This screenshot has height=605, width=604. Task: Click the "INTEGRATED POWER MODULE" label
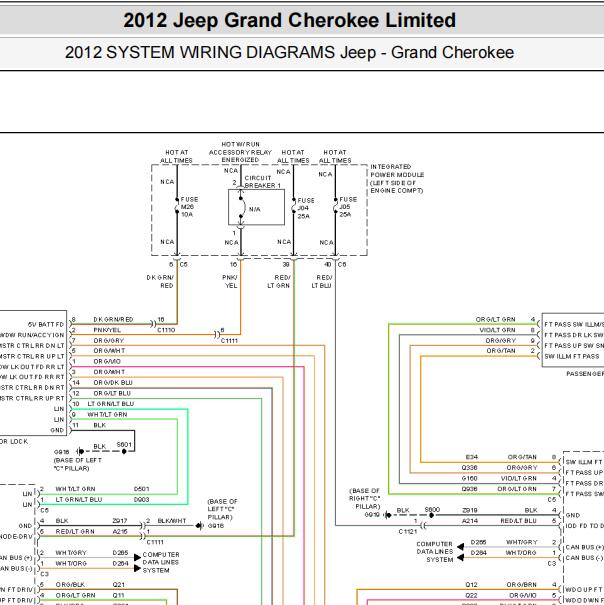[x=397, y=179]
